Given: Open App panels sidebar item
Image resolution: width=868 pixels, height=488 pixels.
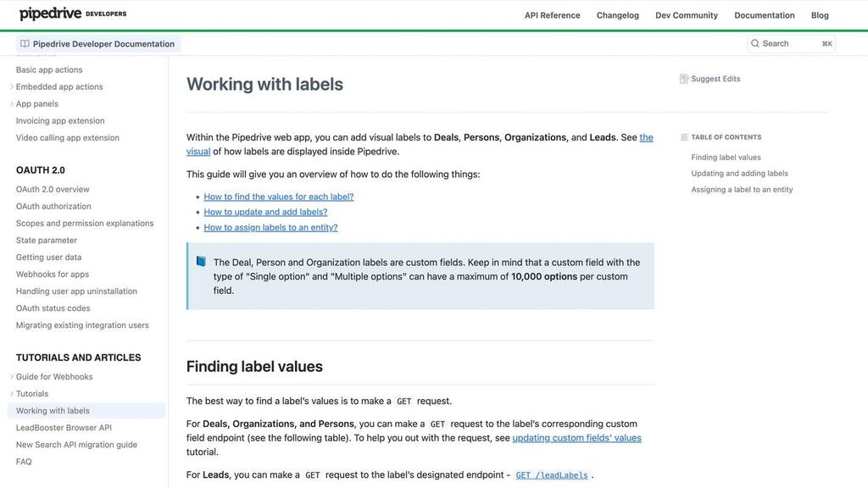Looking at the screenshot, I should click(x=36, y=104).
